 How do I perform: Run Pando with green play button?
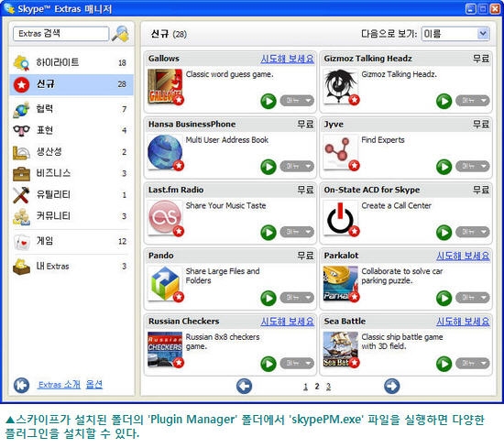pyautogui.click(x=268, y=298)
